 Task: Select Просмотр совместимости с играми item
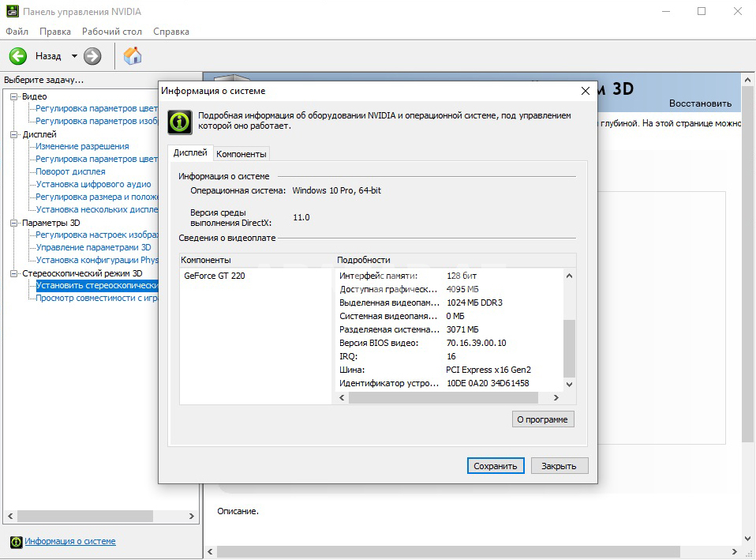97,298
